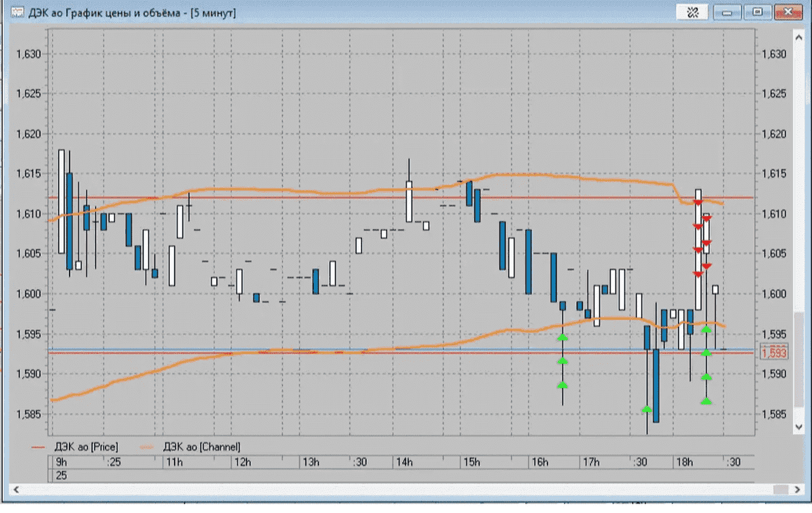This screenshot has width=812, height=513.
Task: Click 1,585 on the left price axis
Action: pos(28,414)
